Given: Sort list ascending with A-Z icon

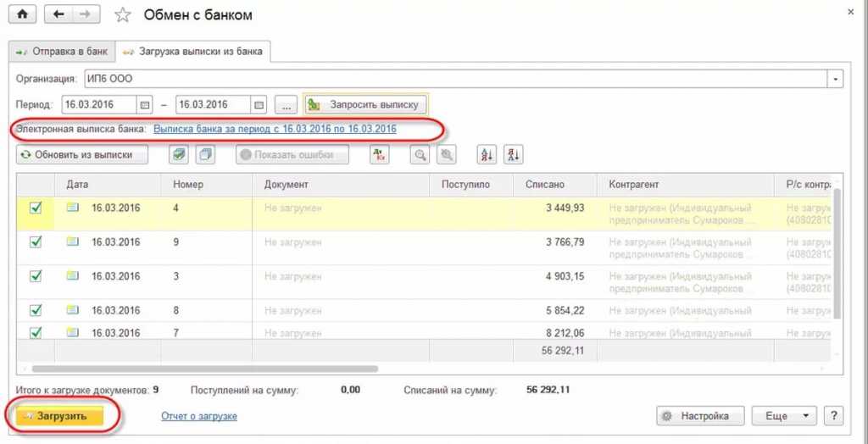Looking at the screenshot, I should [x=487, y=155].
